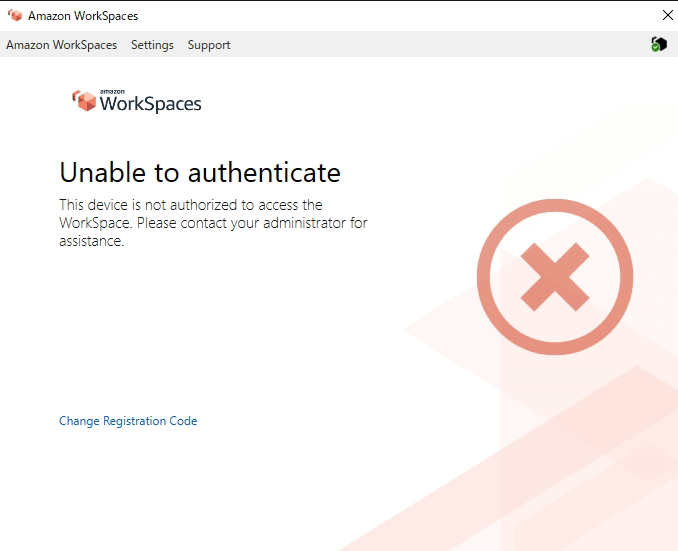Open the Support menu
678x551 pixels.
(209, 45)
